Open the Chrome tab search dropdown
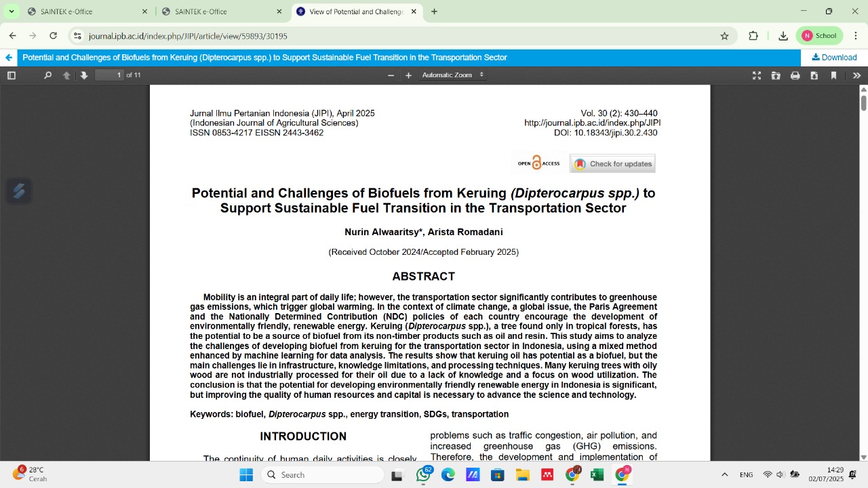The width and height of the screenshot is (868, 488). point(11,12)
